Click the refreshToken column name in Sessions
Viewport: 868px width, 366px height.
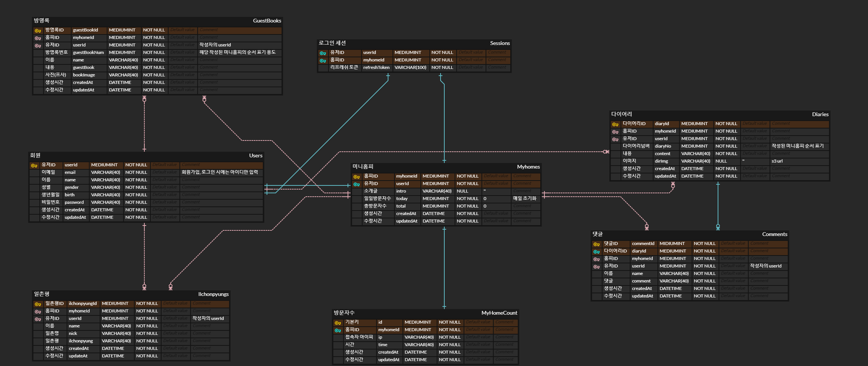[x=376, y=67]
